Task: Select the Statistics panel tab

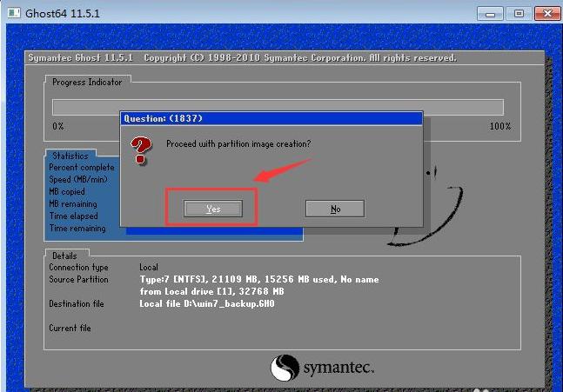Action: click(x=70, y=156)
